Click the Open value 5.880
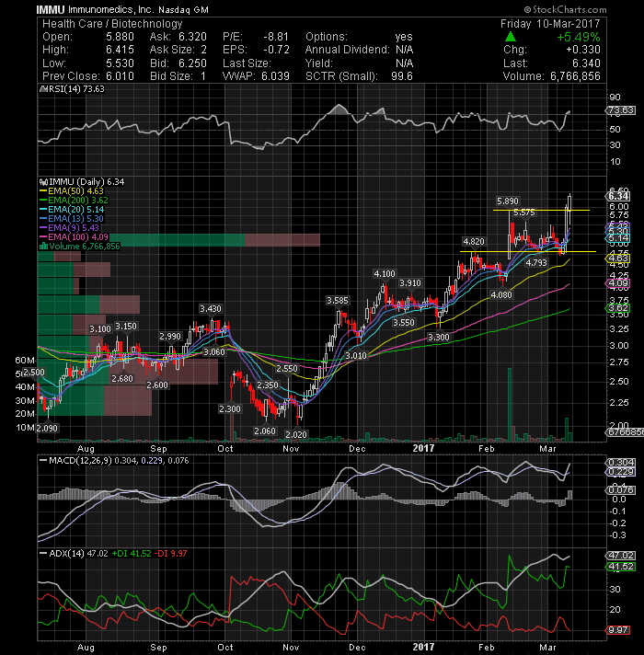This screenshot has width=644, height=655. (120, 37)
